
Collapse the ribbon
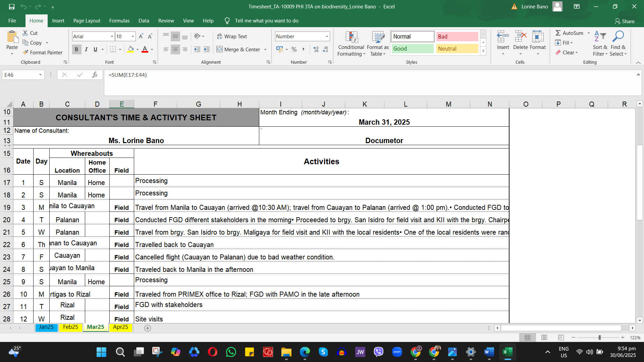[638, 62]
